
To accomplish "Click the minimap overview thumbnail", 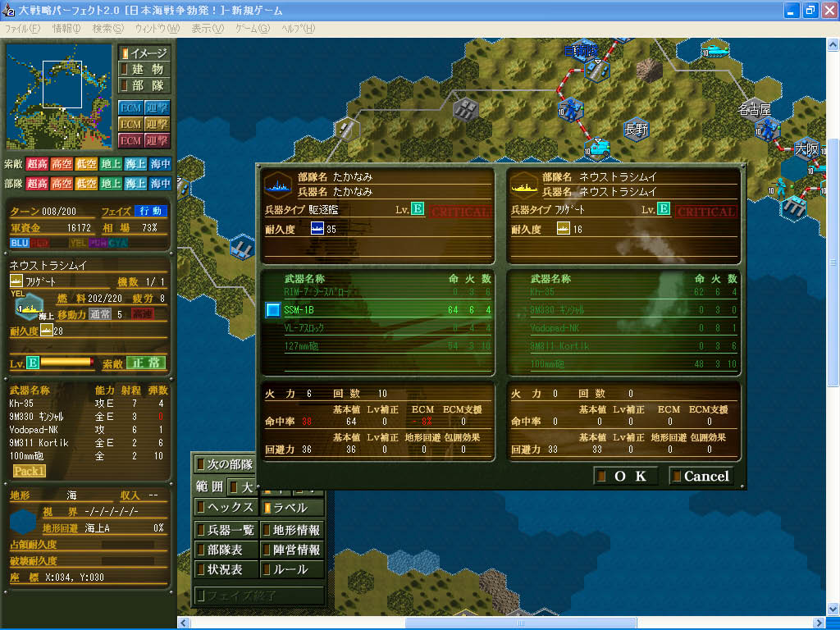I will click(59, 97).
